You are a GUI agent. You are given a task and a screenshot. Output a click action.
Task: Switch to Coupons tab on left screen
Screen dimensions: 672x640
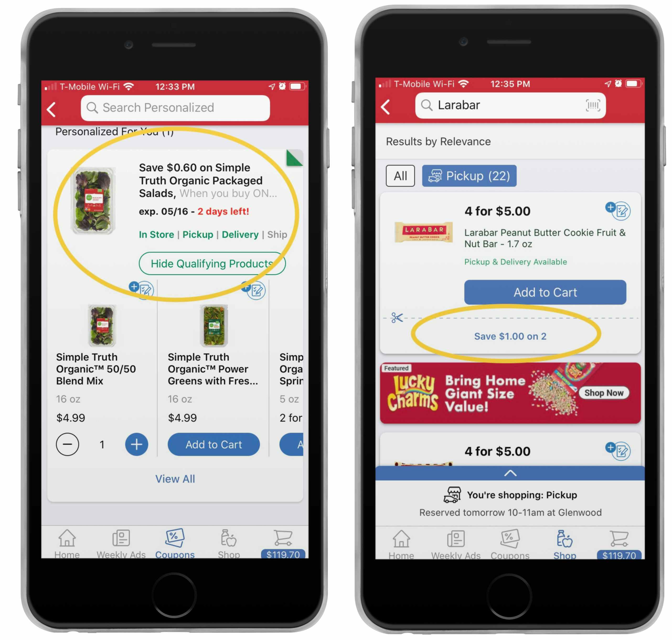coord(168,540)
